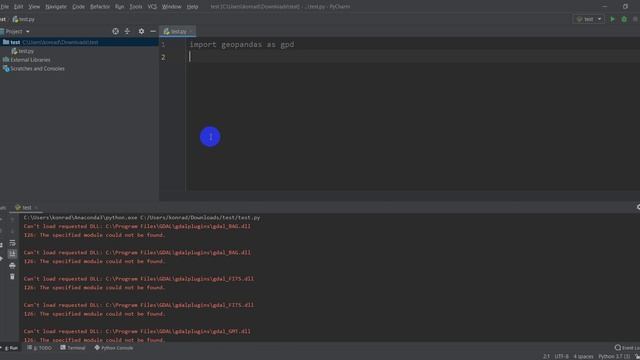Open the TODO tool window

[40, 348]
